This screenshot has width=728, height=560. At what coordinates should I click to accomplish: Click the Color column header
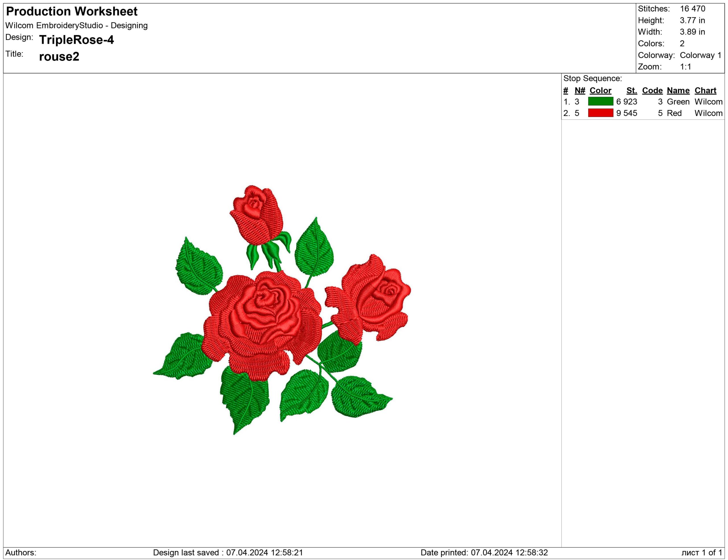600,90
